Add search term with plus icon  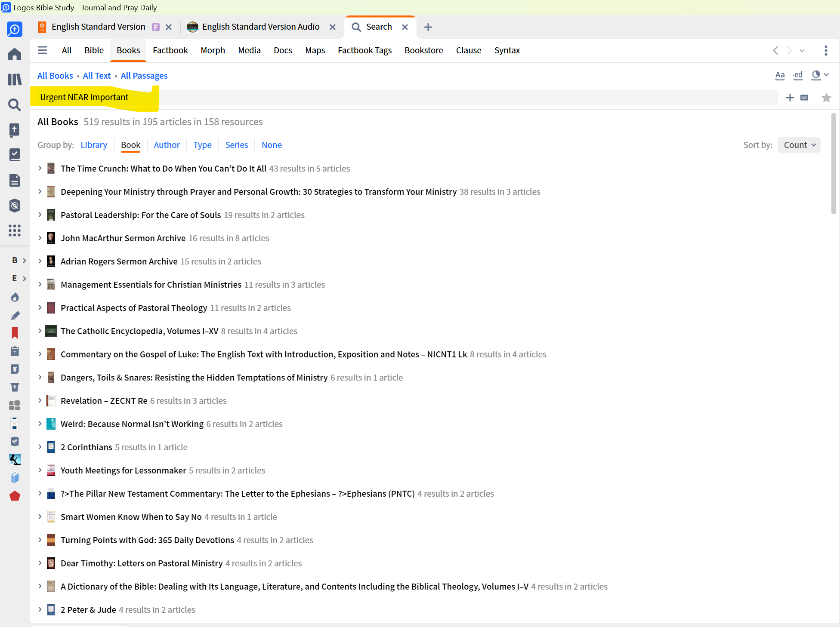coord(790,98)
